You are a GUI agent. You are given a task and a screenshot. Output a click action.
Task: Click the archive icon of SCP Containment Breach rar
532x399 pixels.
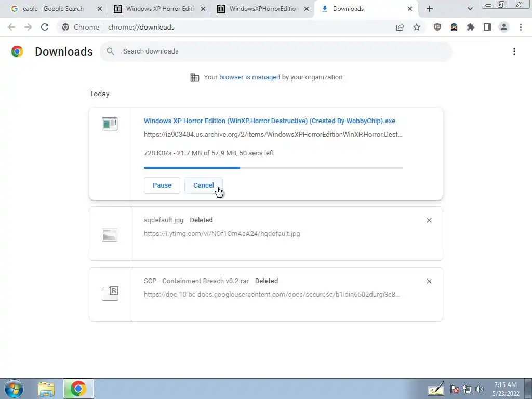110,294
